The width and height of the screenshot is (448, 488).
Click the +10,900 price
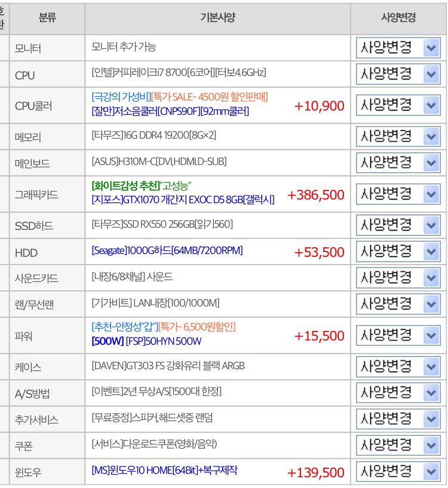point(320,106)
